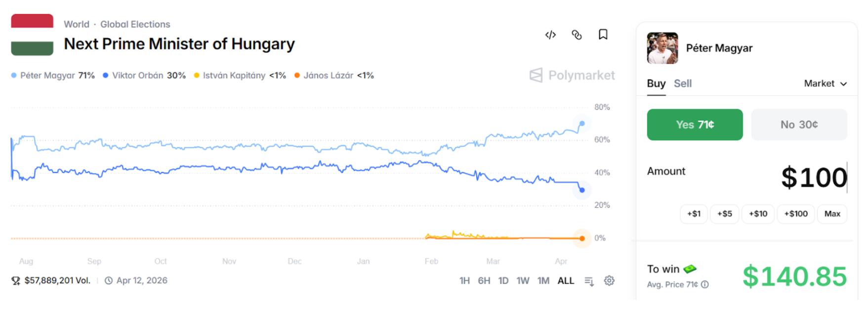Click the embed code icon
This screenshot has width=868, height=310.
(550, 35)
